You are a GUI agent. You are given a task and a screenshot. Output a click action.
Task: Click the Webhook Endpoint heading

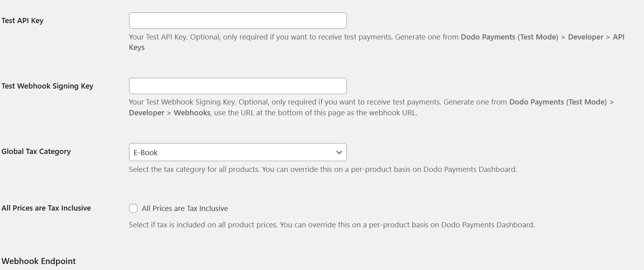pos(39,261)
